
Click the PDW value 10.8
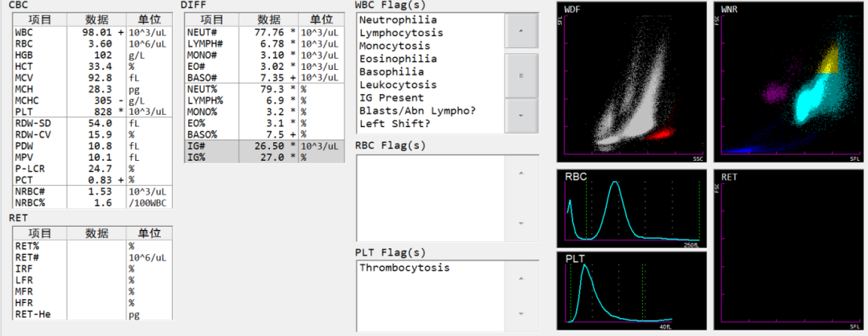coord(102,146)
